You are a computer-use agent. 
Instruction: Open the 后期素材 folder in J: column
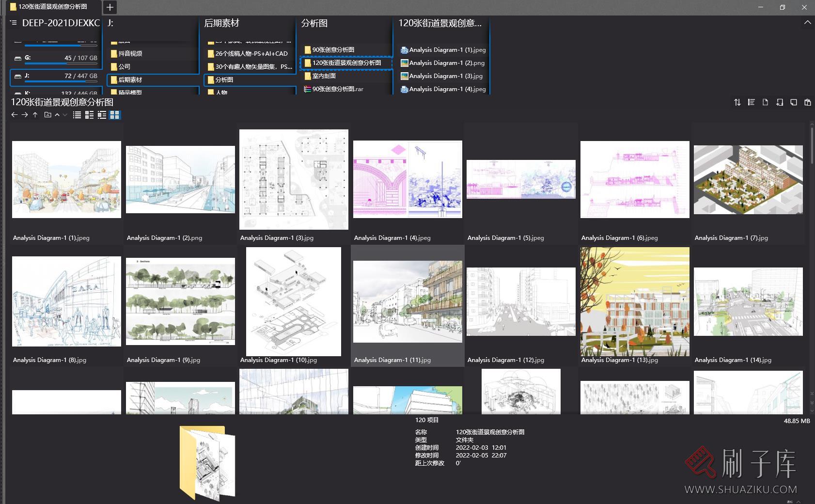coord(130,80)
